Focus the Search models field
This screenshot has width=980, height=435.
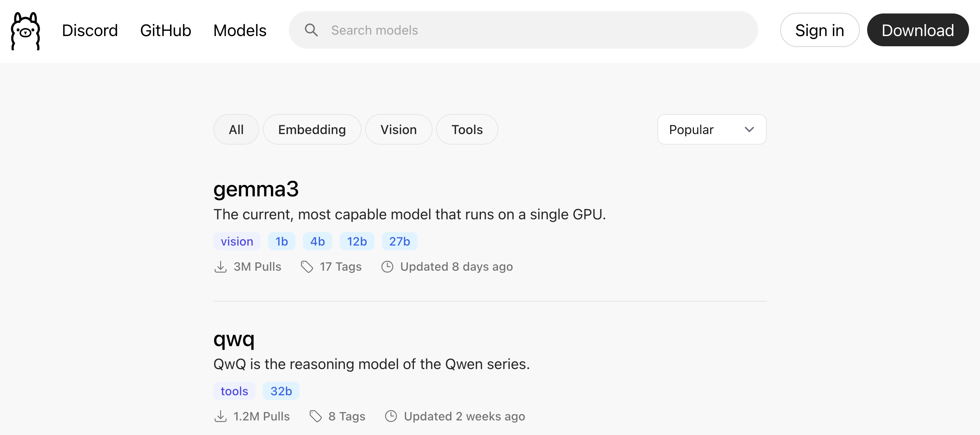pyautogui.click(x=523, y=30)
